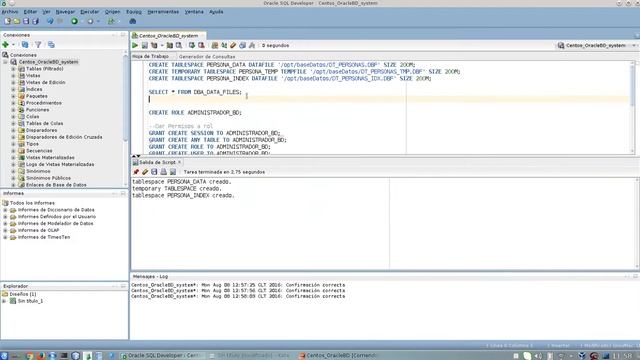The width and height of the screenshot is (640, 360).
Task: Select Secuencias in connection tree
Action: tap(39, 151)
